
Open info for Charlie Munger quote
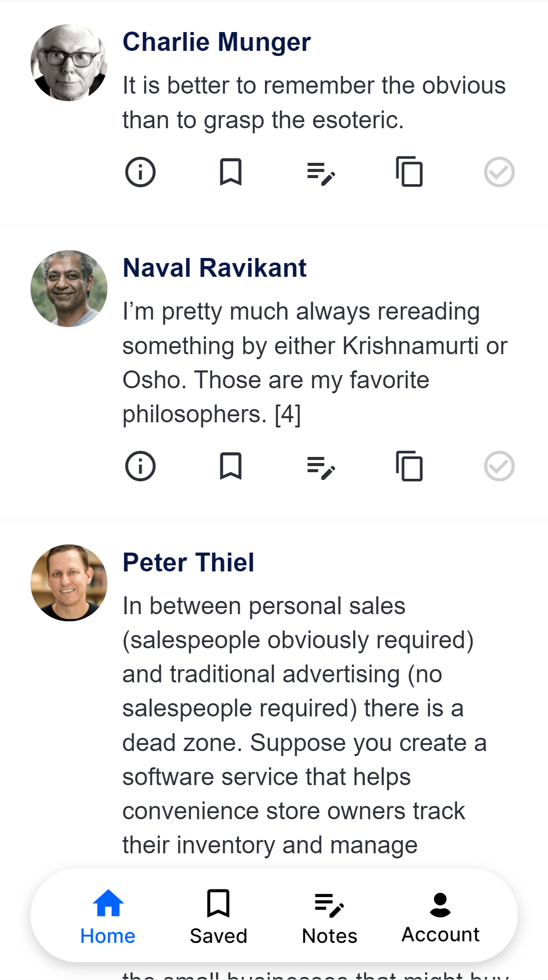coord(140,172)
